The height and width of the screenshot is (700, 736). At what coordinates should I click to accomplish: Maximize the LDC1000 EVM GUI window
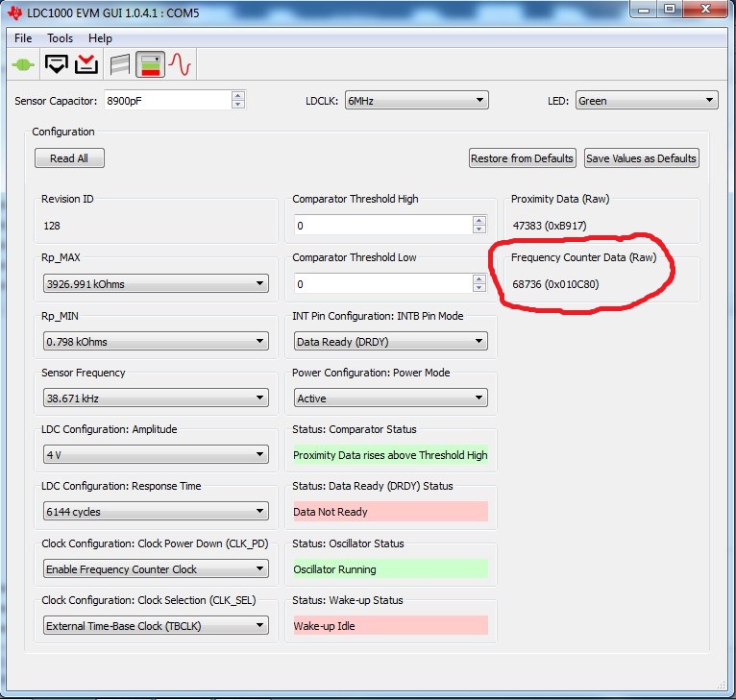[670, 10]
